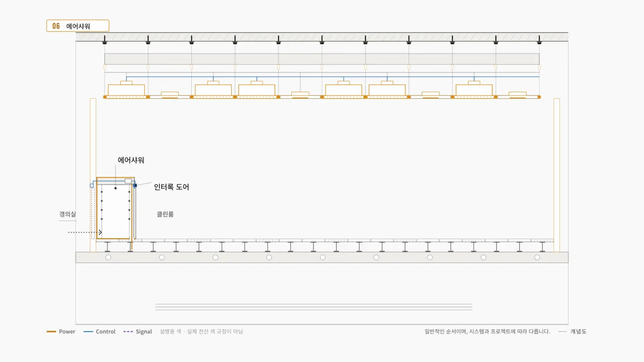Click the '갱의실' room label

tap(68, 214)
